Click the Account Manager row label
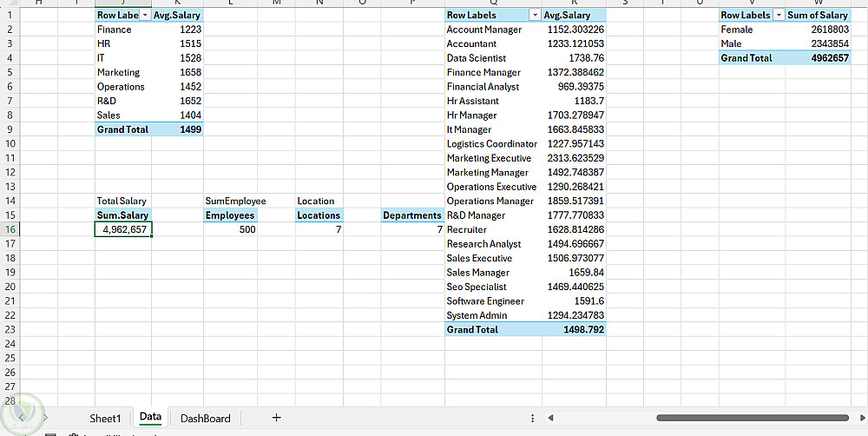Image resolution: width=868 pixels, height=436 pixels. [x=493, y=30]
